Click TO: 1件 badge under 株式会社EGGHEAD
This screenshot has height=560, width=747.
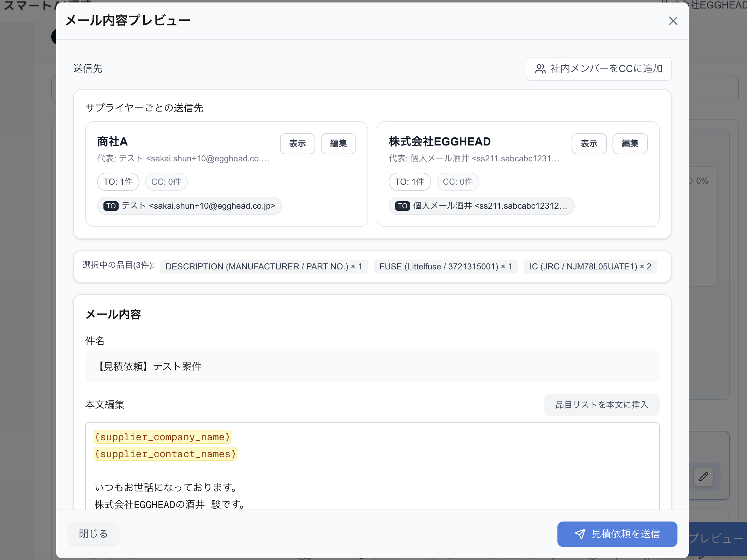pyautogui.click(x=410, y=182)
